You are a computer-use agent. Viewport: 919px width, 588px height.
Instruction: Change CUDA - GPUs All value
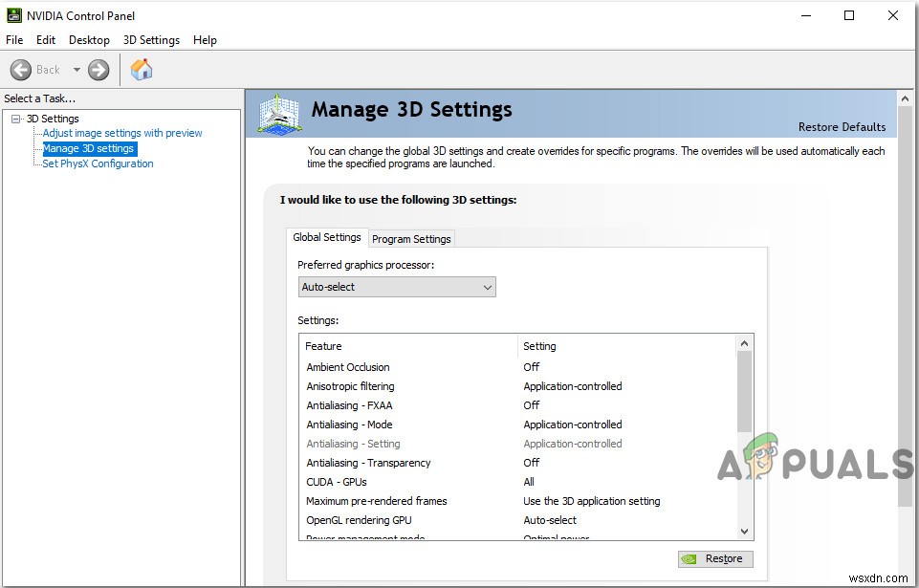click(x=529, y=482)
